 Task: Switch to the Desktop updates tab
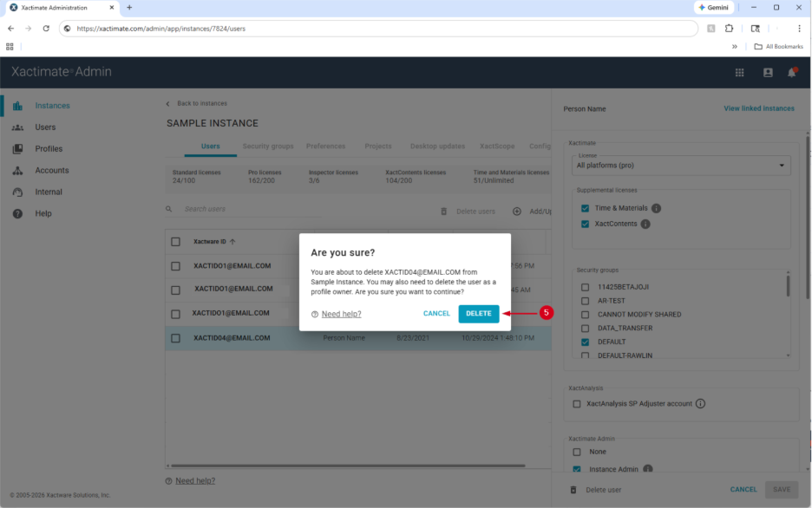[437, 147]
